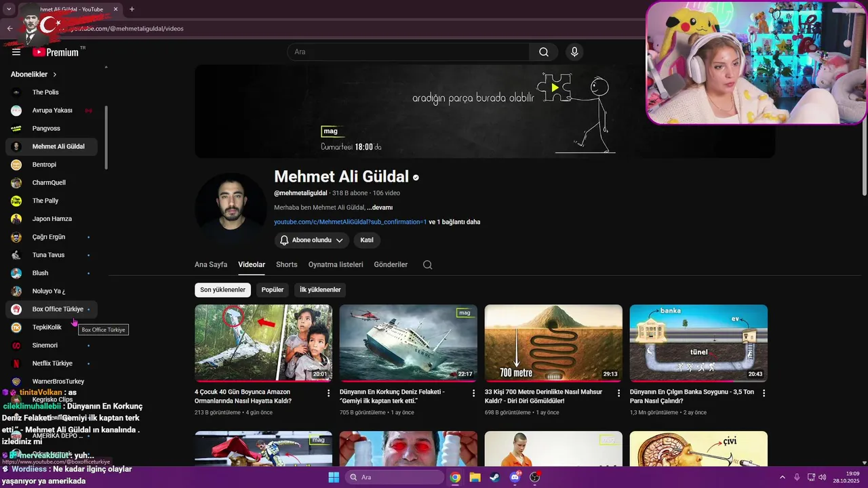Open the Gönderiler tab
Image resolution: width=868 pixels, height=488 pixels.
point(391,264)
